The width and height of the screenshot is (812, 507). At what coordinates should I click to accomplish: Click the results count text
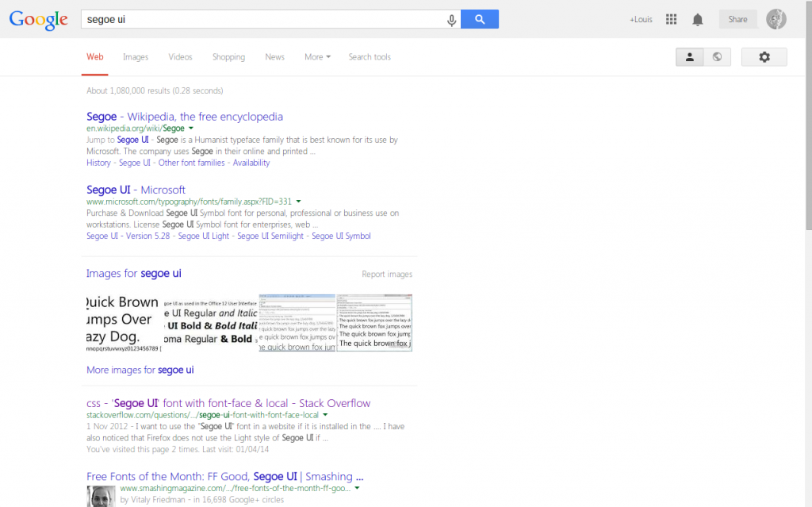(x=155, y=90)
